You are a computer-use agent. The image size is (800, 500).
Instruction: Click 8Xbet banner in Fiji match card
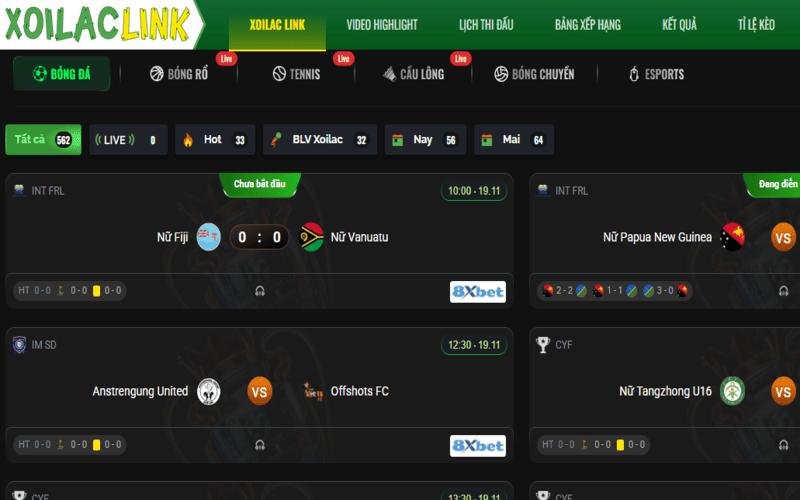478,292
